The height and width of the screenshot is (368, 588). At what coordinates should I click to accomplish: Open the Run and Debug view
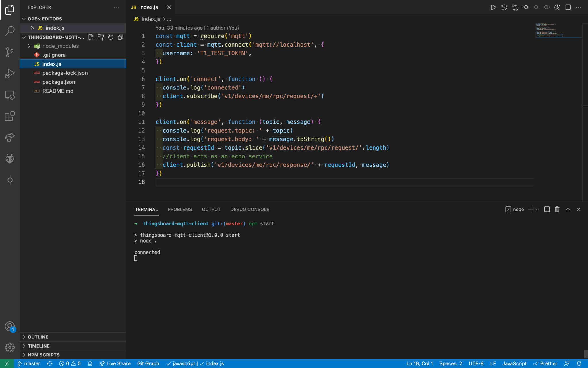click(10, 74)
